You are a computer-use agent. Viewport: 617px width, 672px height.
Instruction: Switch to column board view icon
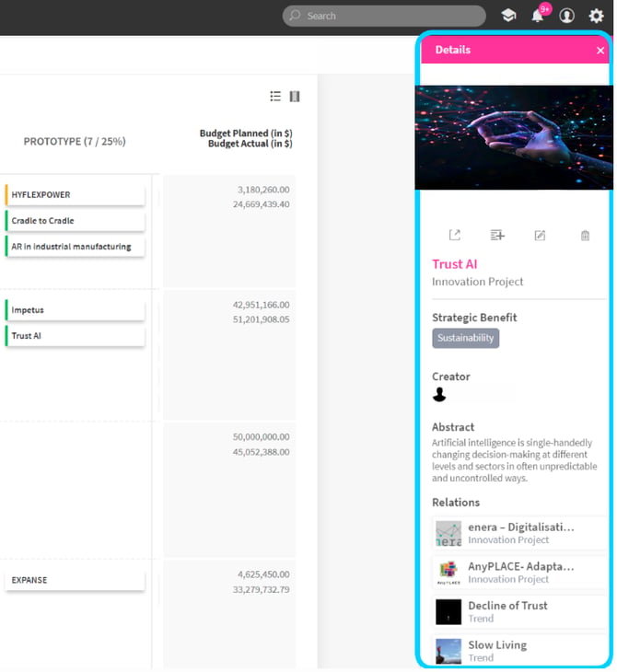[x=295, y=96]
